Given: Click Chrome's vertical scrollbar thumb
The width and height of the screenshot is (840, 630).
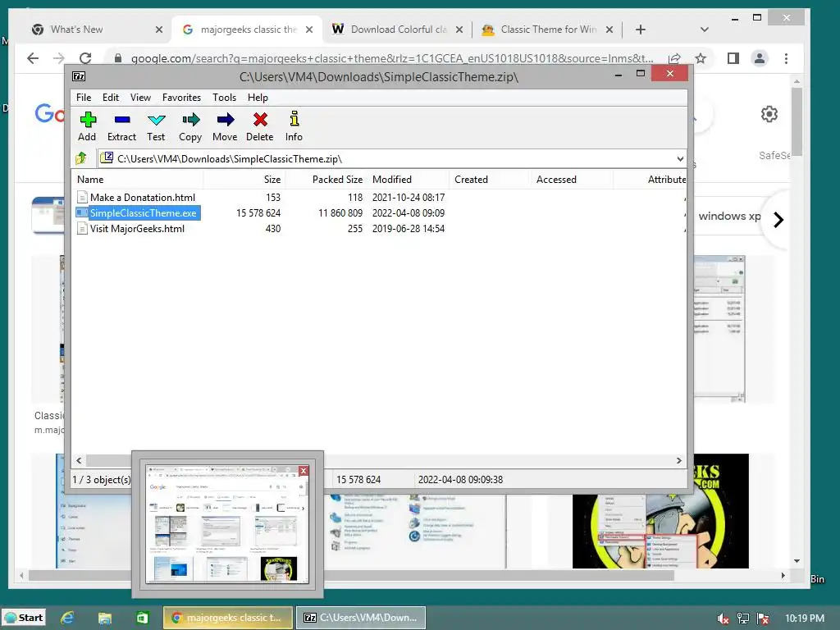Looking at the screenshot, I should (x=797, y=121).
